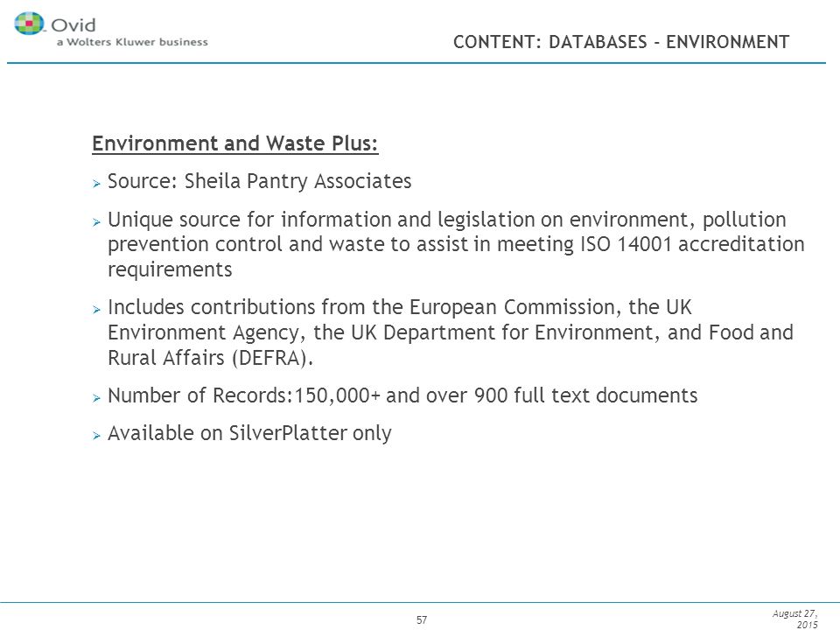Click the bullet arrow before 'Includes contributions'
The width and height of the screenshot is (840, 630).
point(96,310)
